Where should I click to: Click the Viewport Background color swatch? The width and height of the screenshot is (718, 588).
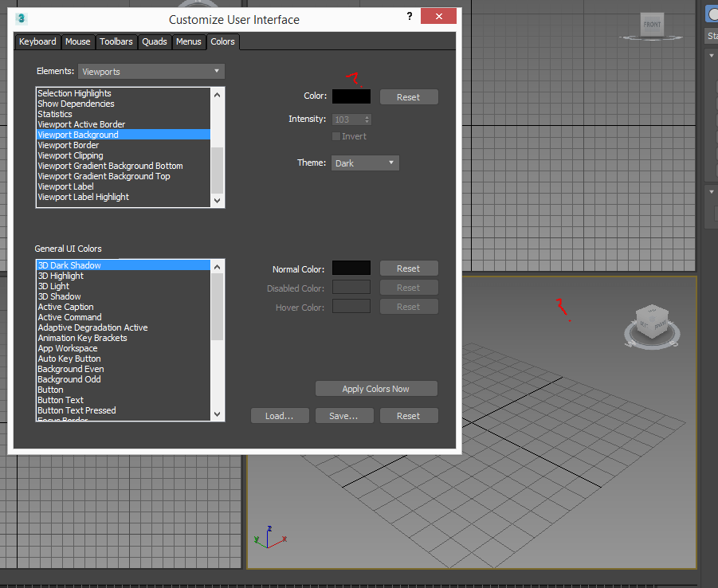(351, 96)
